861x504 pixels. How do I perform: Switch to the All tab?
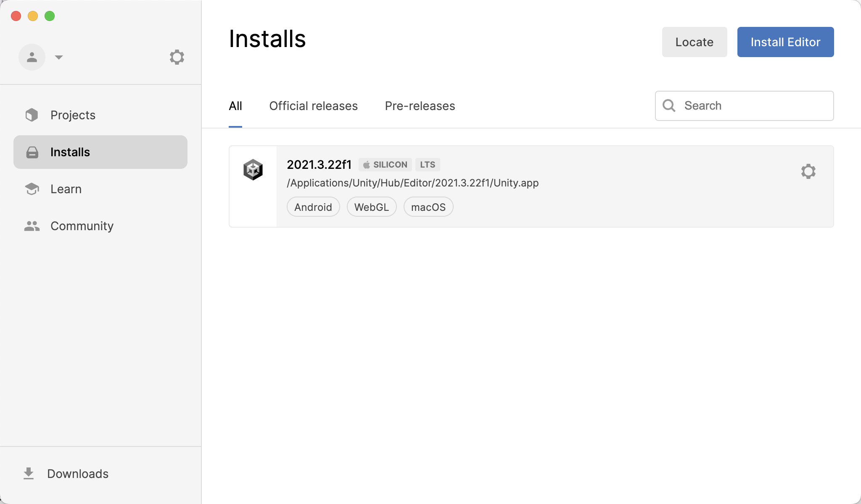click(235, 106)
